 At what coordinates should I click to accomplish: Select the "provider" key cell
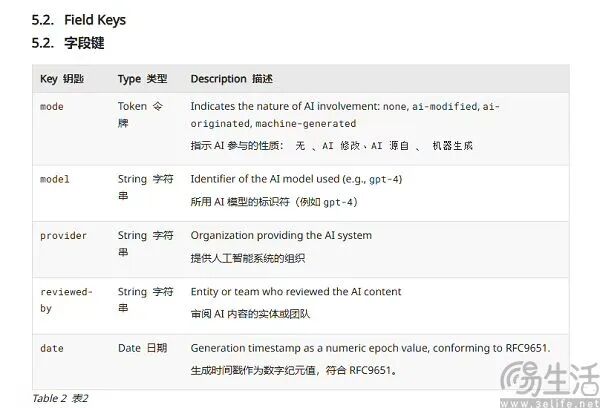(x=63, y=236)
